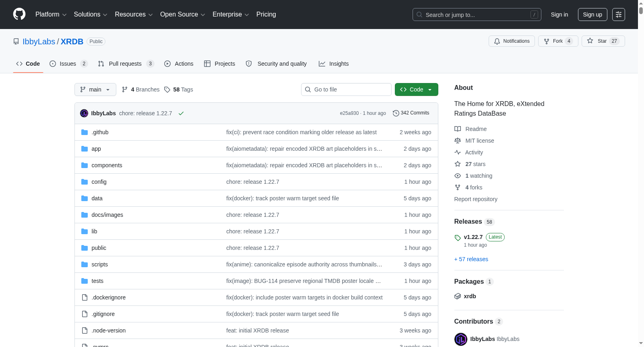The image size is (644, 347).
Task: Open the main branch selector dropdown
Action: click(95, 89)
